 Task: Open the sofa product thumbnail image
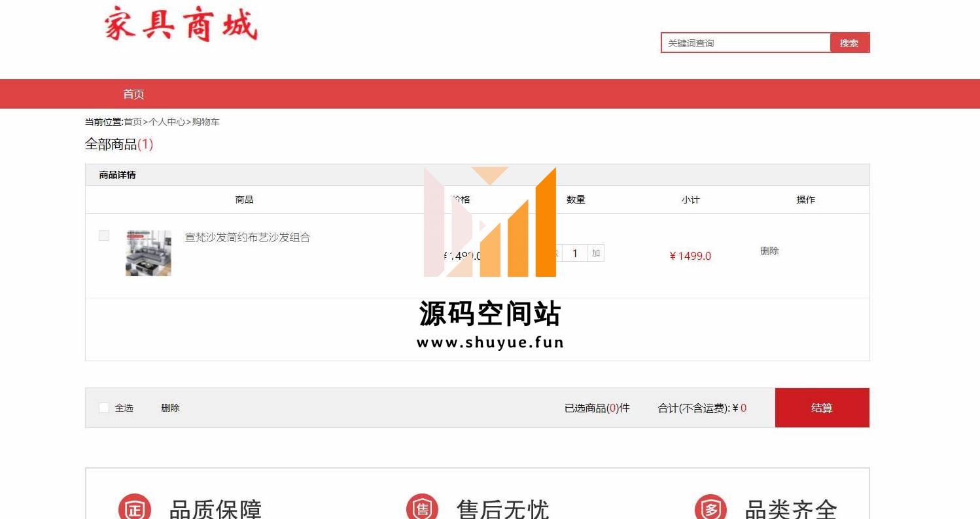coord(149,253)
